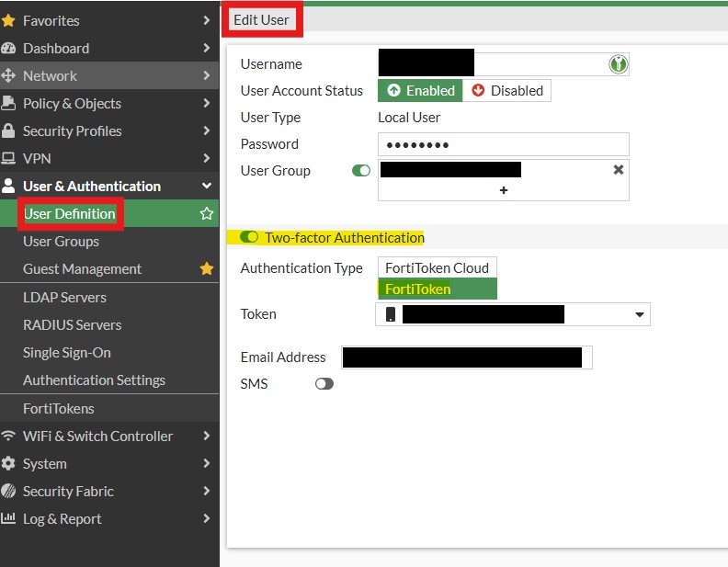
Task: Click the Password input field
Action: [504, 144]
